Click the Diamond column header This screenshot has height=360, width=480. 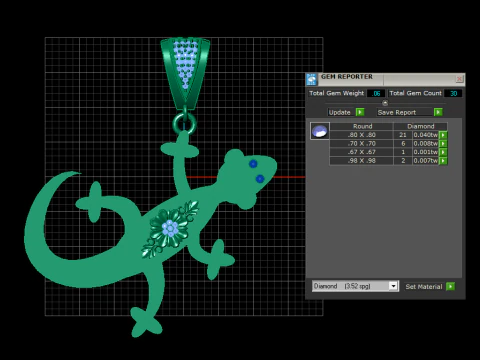click(x=421, y=126)
